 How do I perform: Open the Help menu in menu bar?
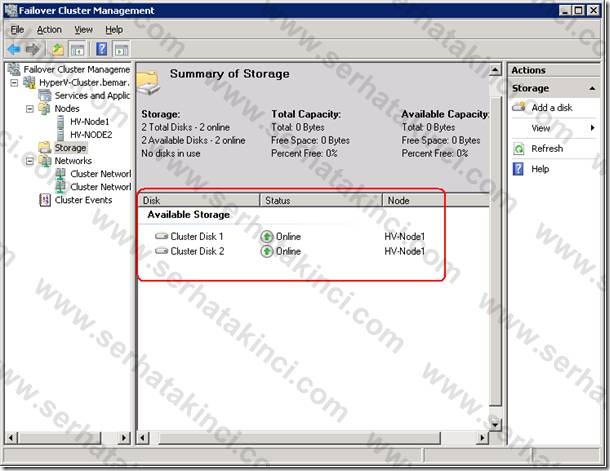(x=114, y=30)
